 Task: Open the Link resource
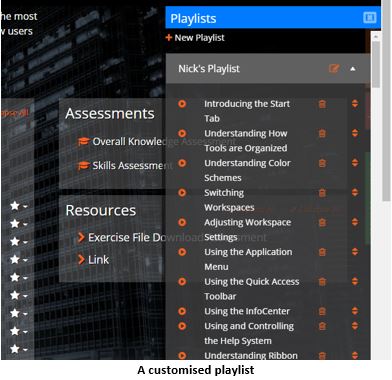(x=94, y=259)
